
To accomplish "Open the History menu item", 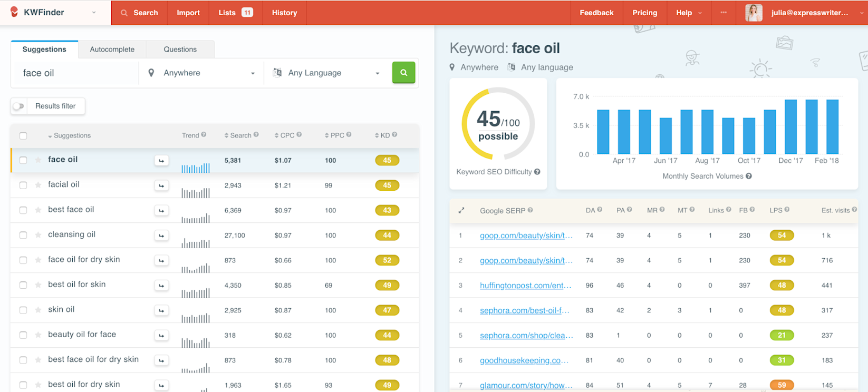I will pyautogui.click(x=284, y=13).
